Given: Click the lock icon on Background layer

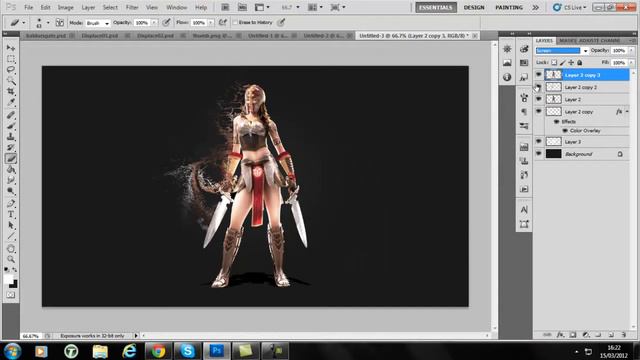Looking at the screenshot, I should pos(620,154).
